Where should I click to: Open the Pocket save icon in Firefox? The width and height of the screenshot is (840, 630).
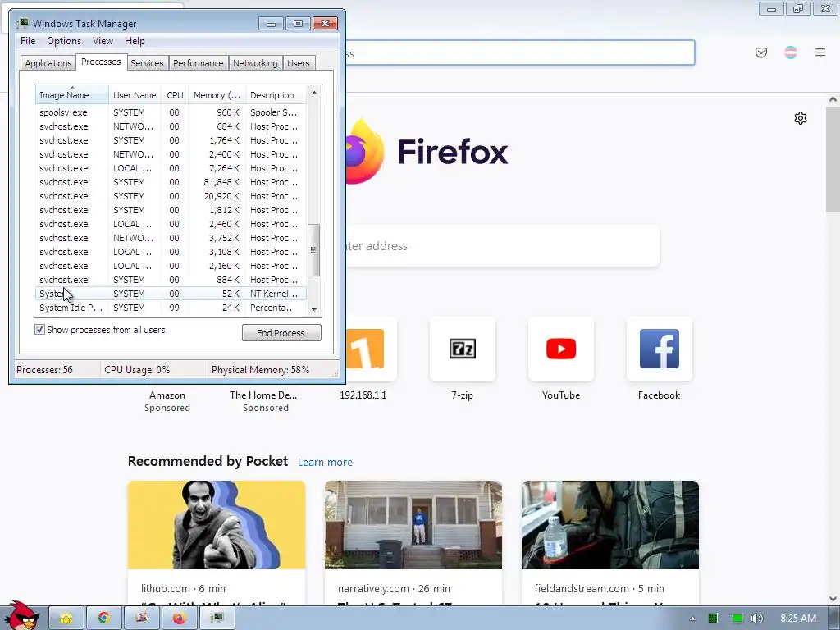760,52
